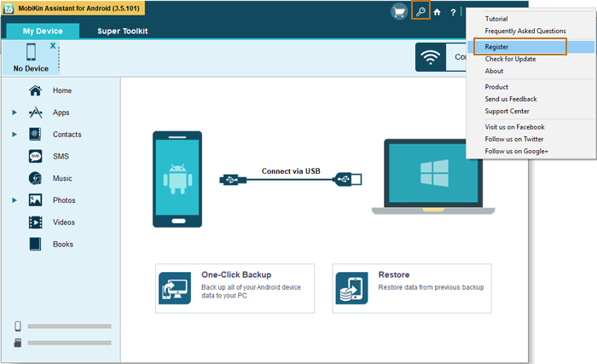Open the question mark help menu
The height and width of the screenshot is (364, 597).
pyautogui.click(x=453, y=13)
